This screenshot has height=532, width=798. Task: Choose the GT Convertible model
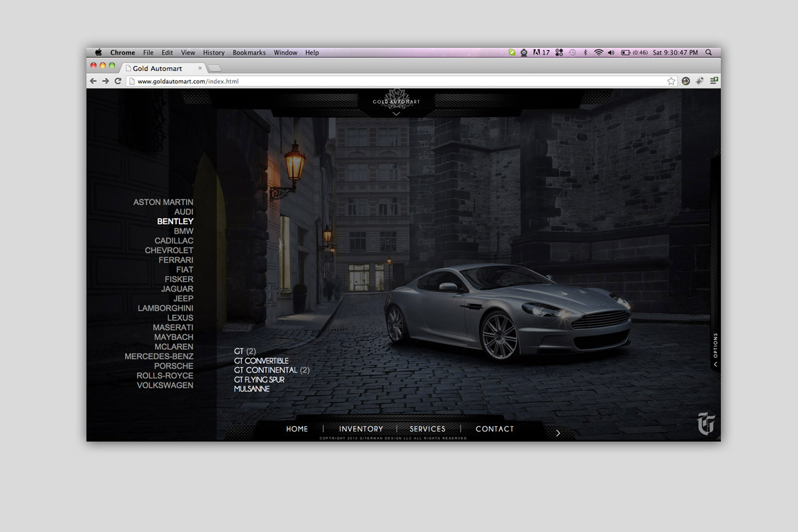[261, 360]
